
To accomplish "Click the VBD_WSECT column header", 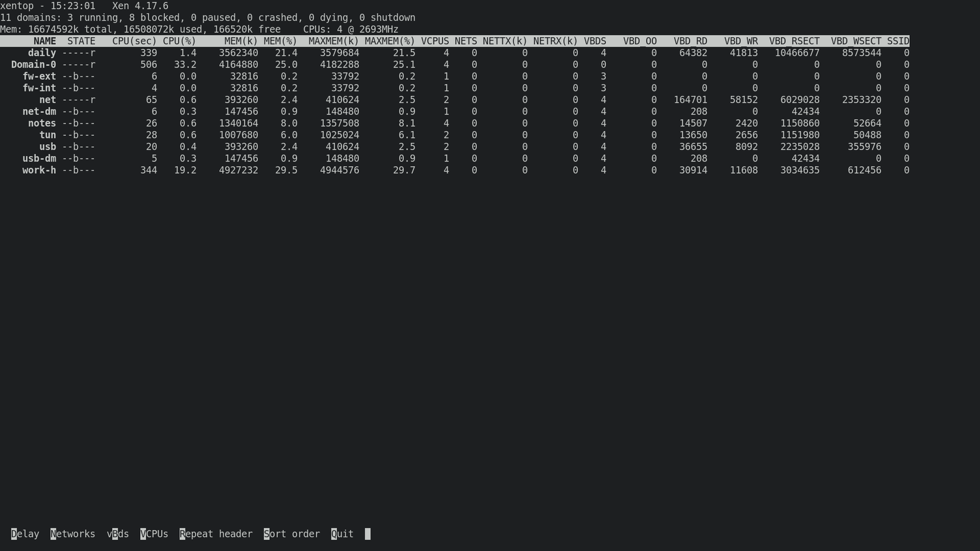I will (856, 41).
